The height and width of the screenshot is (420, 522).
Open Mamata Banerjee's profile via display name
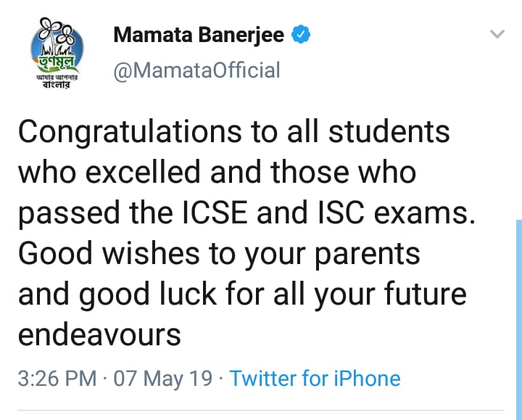(x=199, y=35)
